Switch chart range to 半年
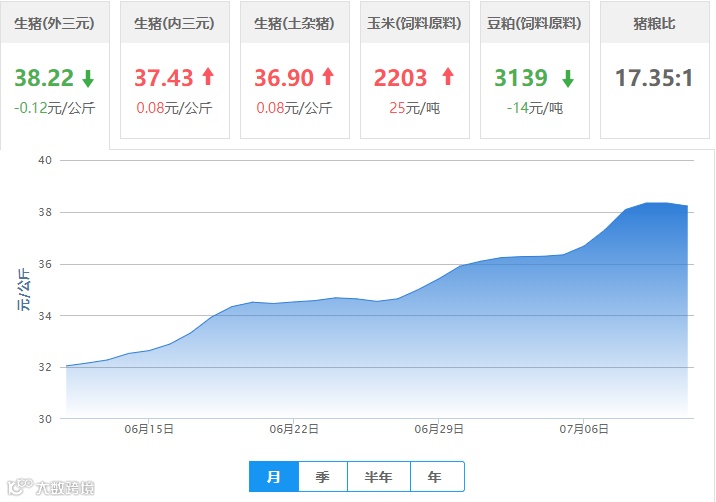This screenshot has height=502, width=716. click(x=379, y=476)
